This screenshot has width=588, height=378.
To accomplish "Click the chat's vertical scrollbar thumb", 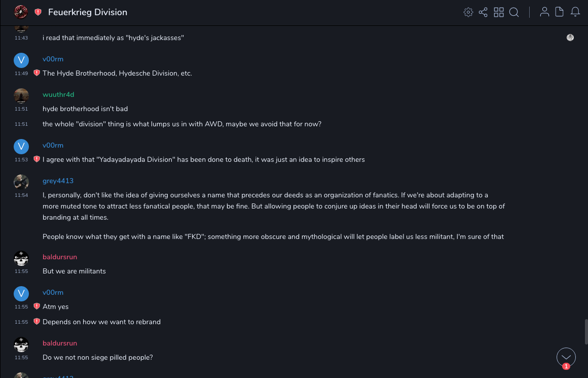I will coord(585,332).
